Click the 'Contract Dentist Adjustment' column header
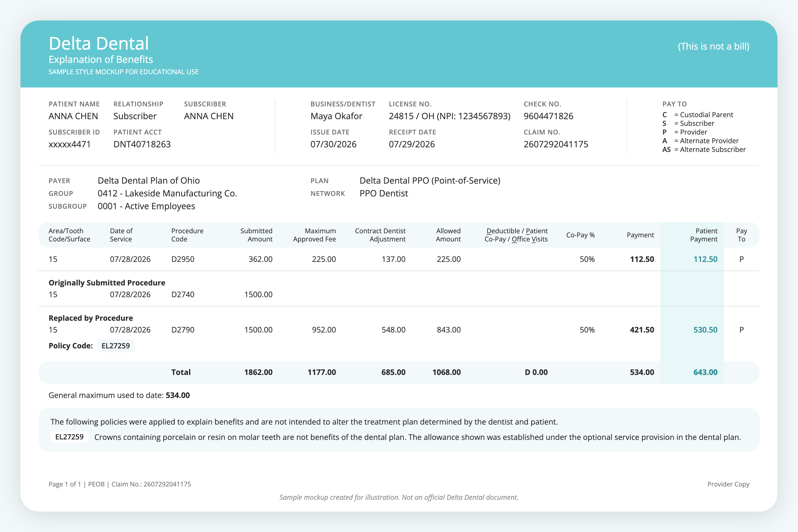The image size is (798, 532). pos(380,235)
